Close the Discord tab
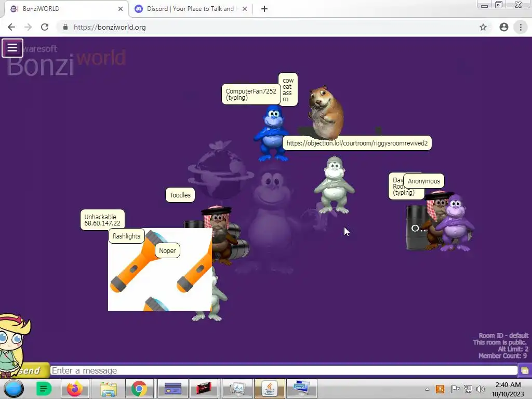 (x=245, y=9)
